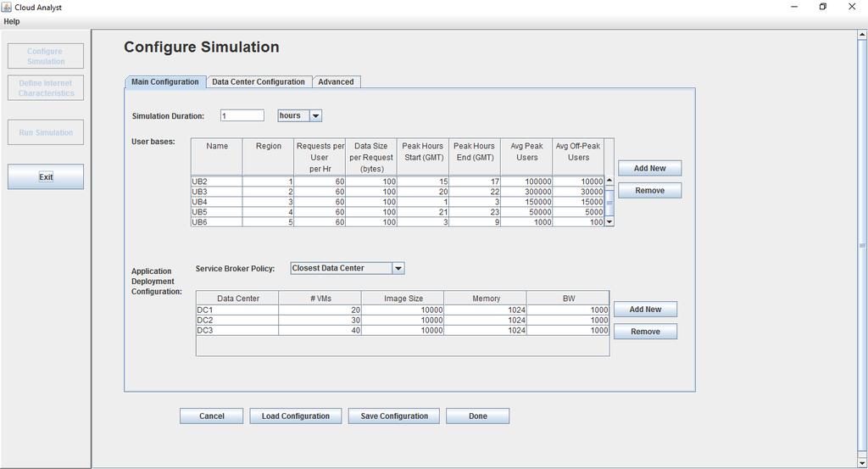Click the Cancel button
Viewport: 868px width, 469px height.
click(211, 416)
